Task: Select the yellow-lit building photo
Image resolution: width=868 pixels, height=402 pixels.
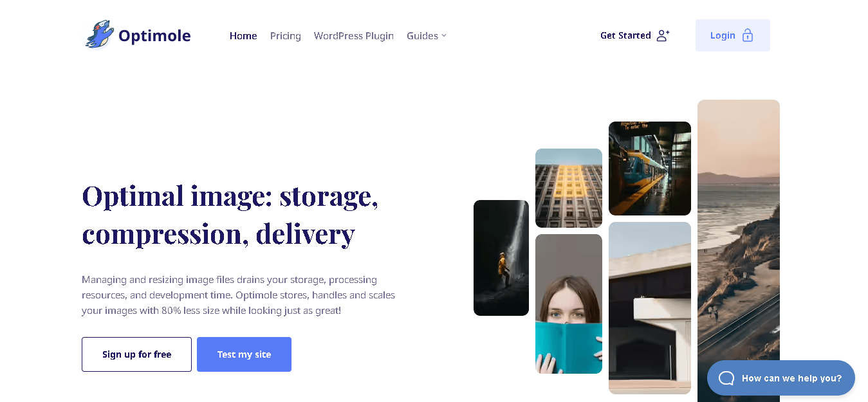Action: click(x=569, y=188)
